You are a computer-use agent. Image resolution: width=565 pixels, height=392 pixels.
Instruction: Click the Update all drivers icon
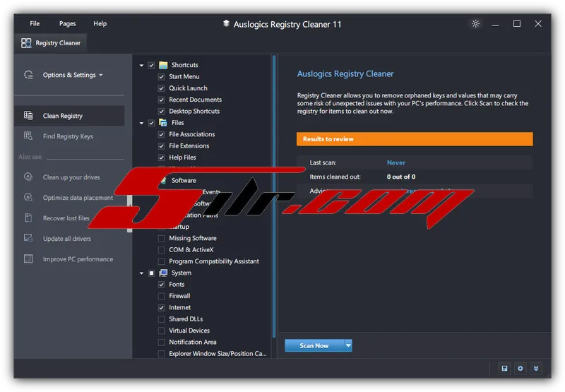coord(28,238)
